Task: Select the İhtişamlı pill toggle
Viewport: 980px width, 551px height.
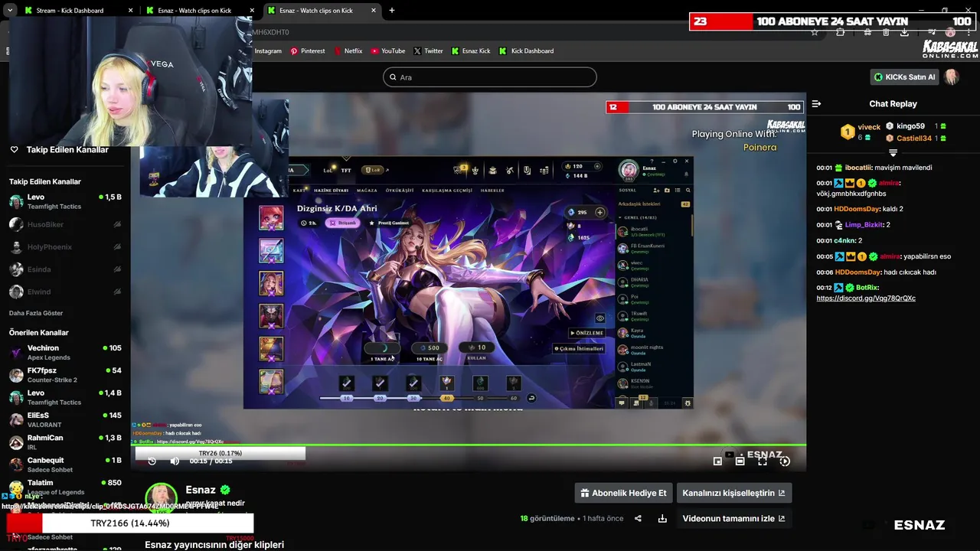Action: click(x=343, y=223)
